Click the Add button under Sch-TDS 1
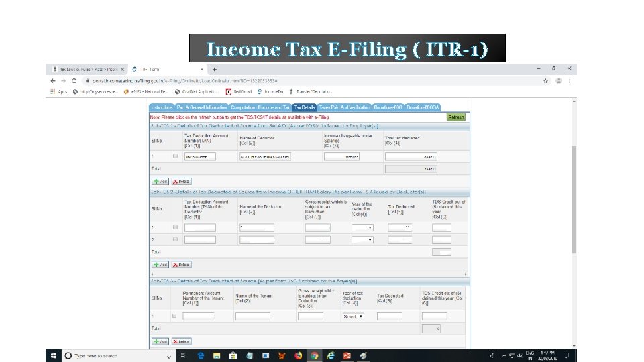Screen dimensions: 644x362 click(160, 182)
